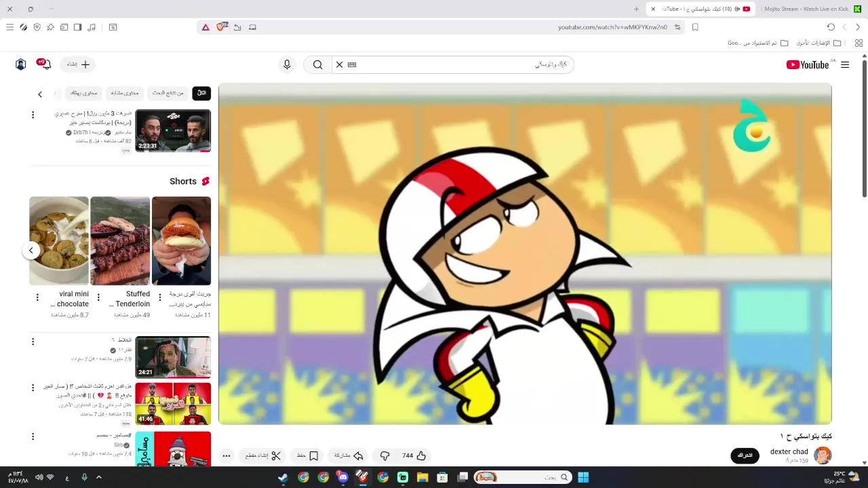
Task: Create a clip with the scissors button
Action: (x=263, y=455)
